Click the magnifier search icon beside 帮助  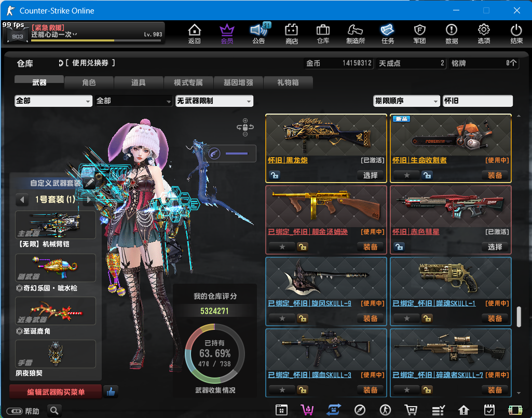pyautogui.click(x=54, y=411)
